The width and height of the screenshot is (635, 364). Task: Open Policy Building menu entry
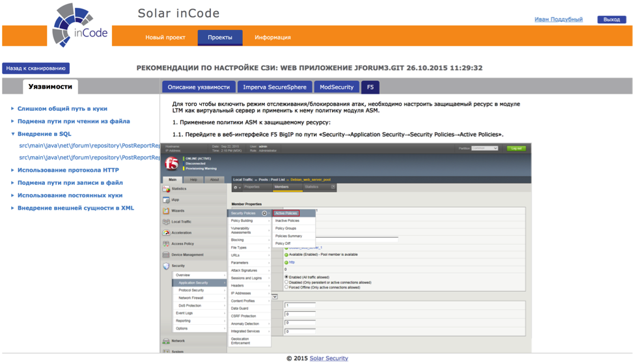249,221
